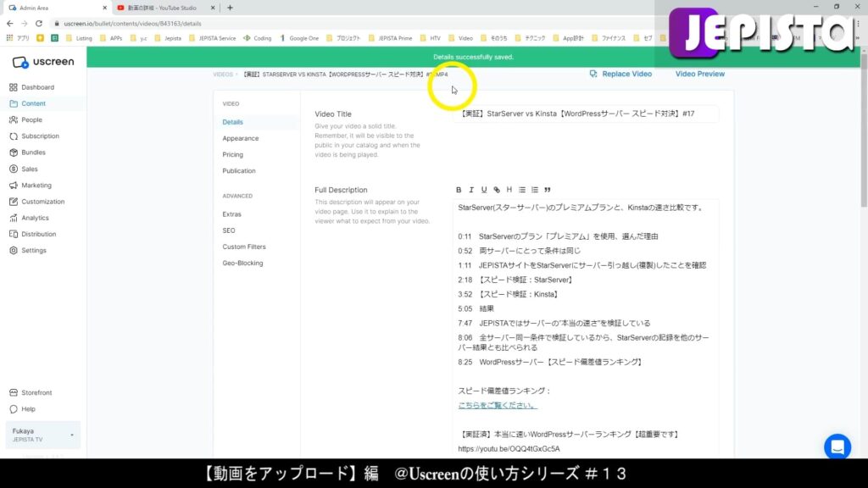Close the Admin Area browser tab
The image size is (868, 488).
(104, 8)
